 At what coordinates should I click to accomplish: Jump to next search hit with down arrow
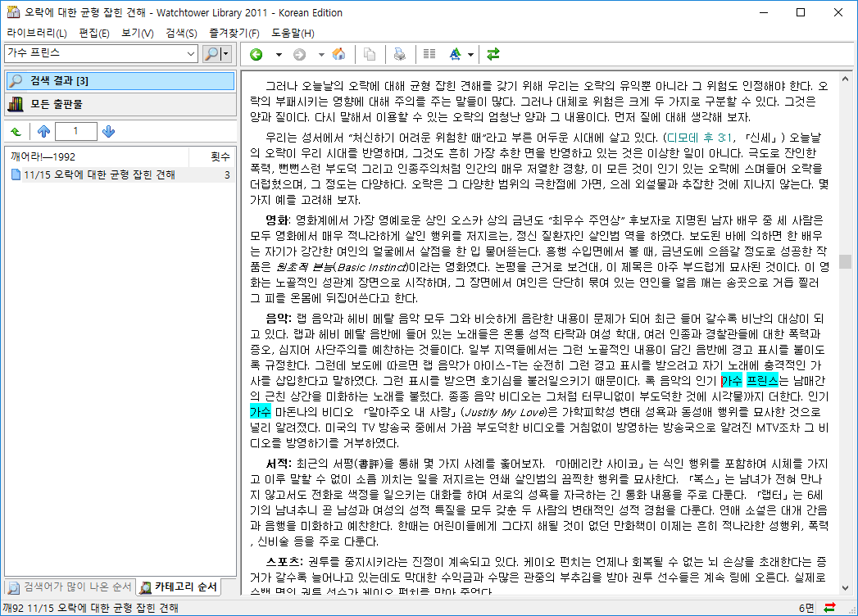[109, 132]
